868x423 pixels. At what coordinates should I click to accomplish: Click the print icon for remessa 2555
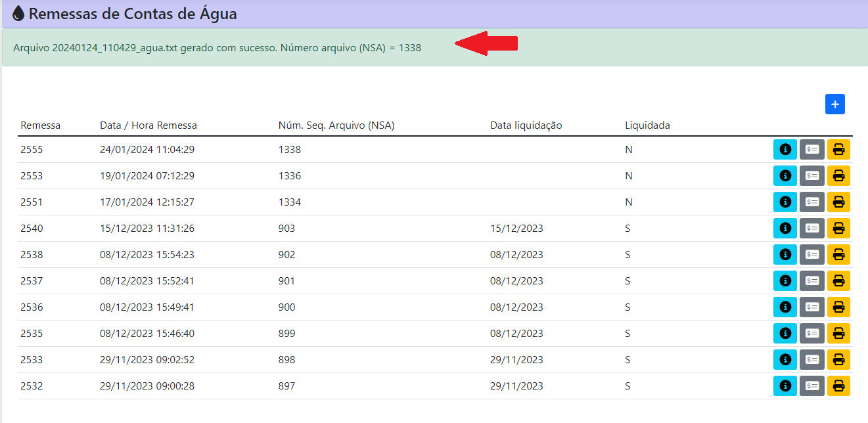(x=838, y=150)
